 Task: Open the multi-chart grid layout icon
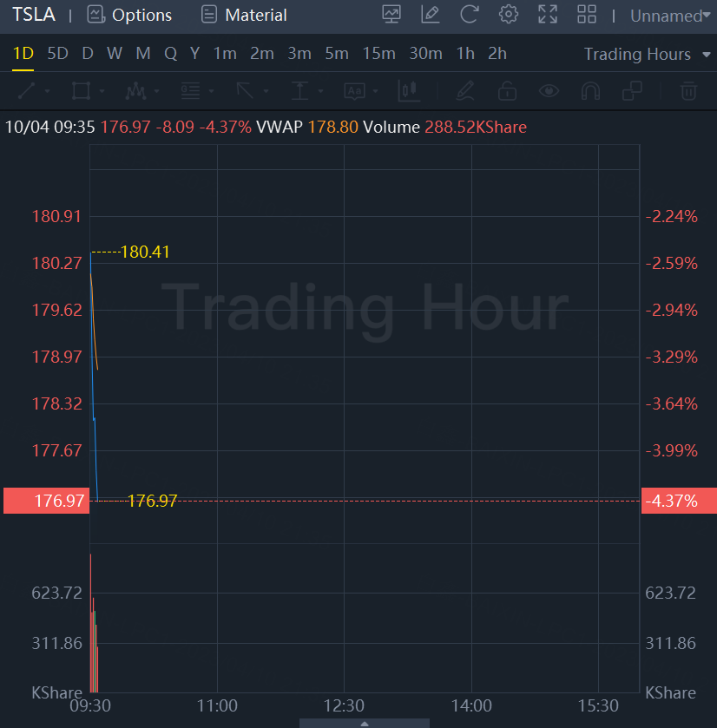(x=587, y=15)
